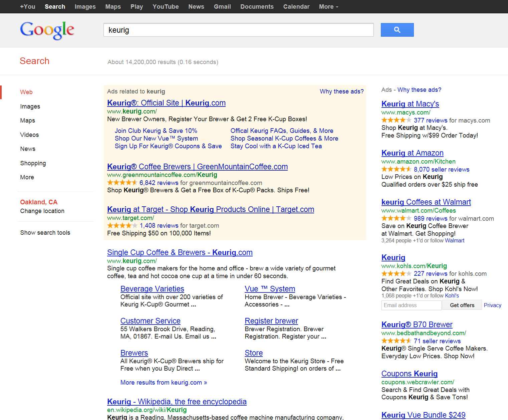The width and height of the screenshot is (508, 420).
Task: Select News in the top navigation bar
Action: click(196, 7)
